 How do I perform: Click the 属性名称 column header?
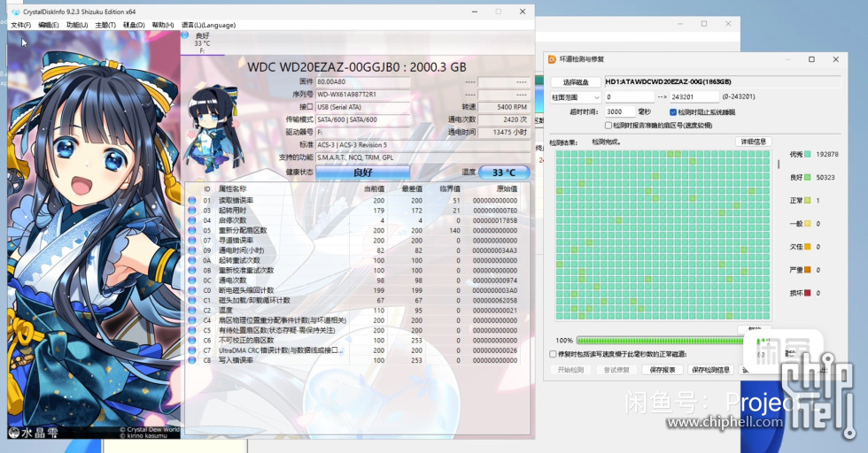[x=232, y=189]
